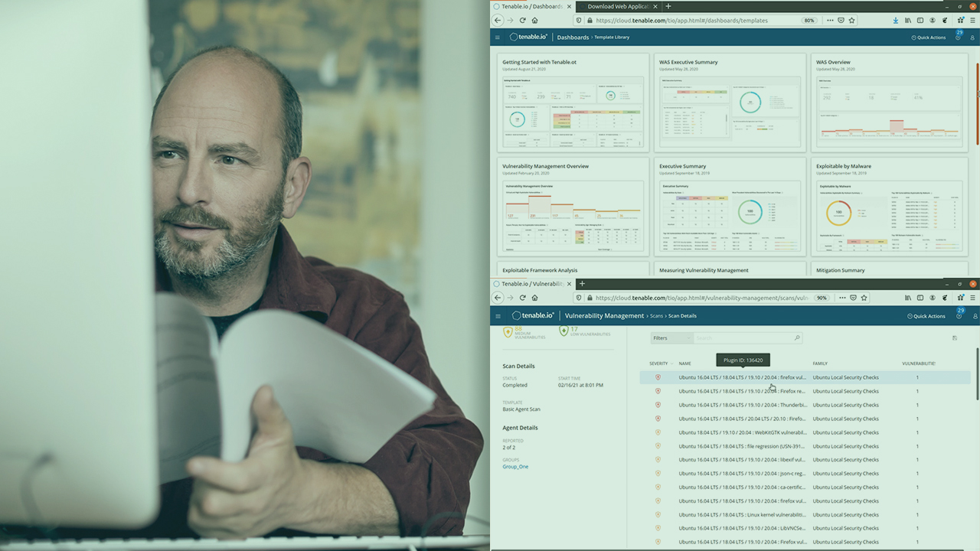
Task: Click Quick Actions in the Dashboards header
Action: (929, 37)
